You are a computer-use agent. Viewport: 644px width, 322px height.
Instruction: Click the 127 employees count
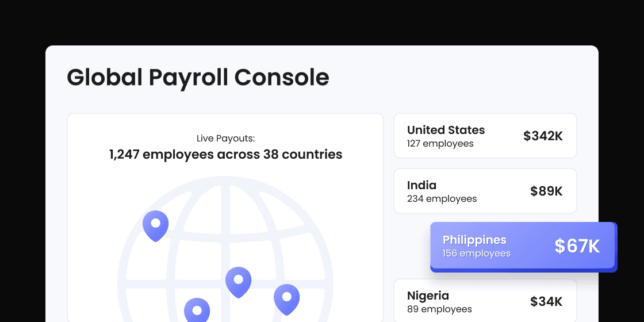click(440, 144)
